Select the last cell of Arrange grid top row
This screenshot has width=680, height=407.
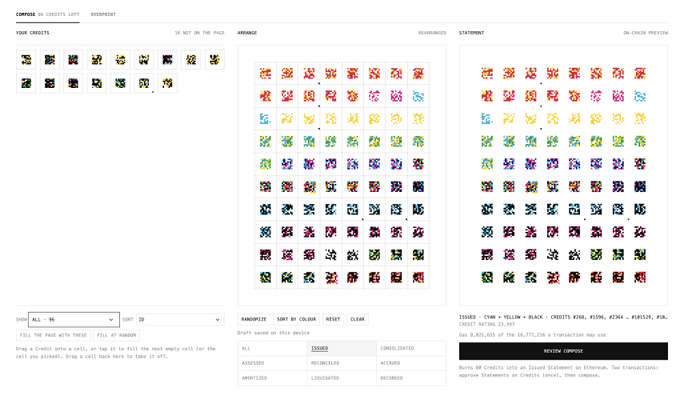pos(418,73)
